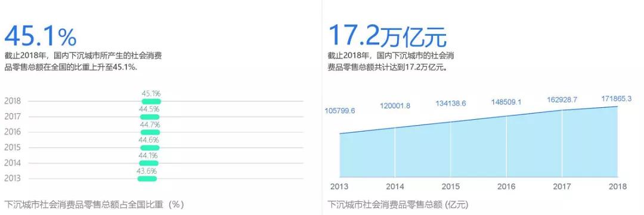644x215 pixels.
Task: Click the 2015 axis label in area chart
Action: tap(451, 186)
